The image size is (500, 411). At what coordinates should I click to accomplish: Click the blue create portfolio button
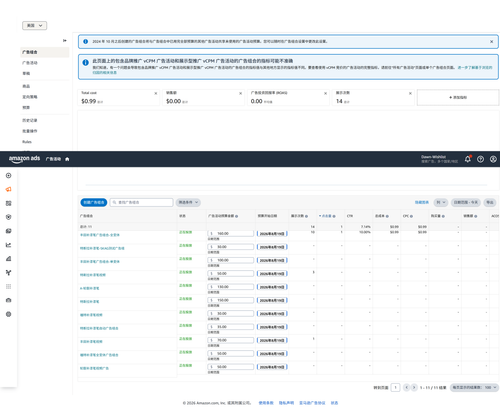tap(94, 202)
